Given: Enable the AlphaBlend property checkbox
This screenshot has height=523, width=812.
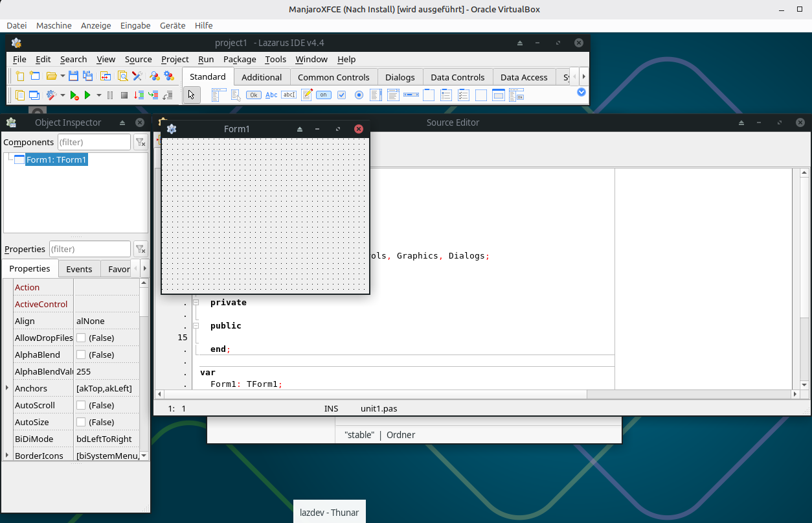Looking at the screenshot, I should (81, 354).
